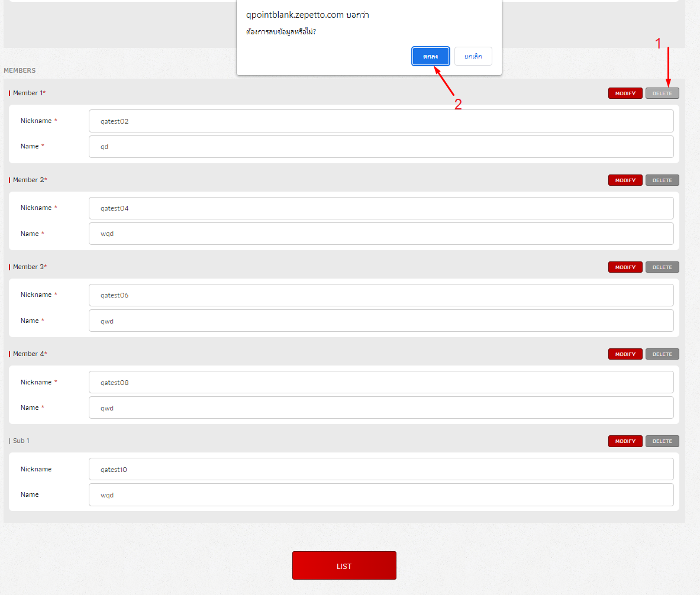
Task: Focus Member 1 Name field qd
Action: [x=381, y=147]
